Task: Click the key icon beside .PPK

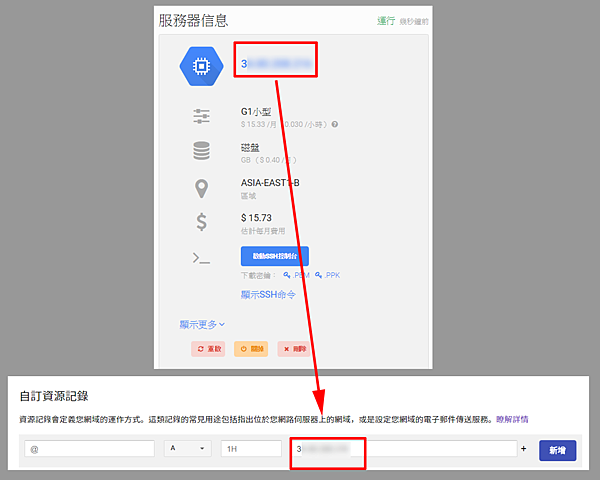Action: [318, 275]
